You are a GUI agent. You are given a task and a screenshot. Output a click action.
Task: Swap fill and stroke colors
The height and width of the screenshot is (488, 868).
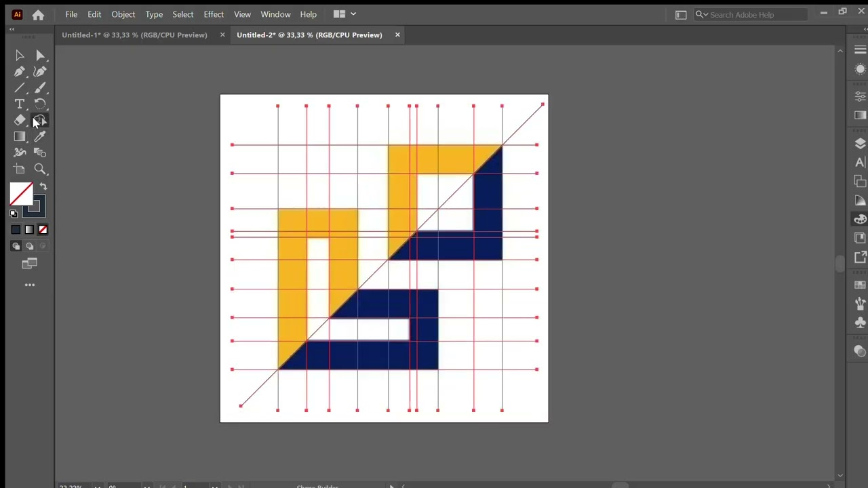43,186
